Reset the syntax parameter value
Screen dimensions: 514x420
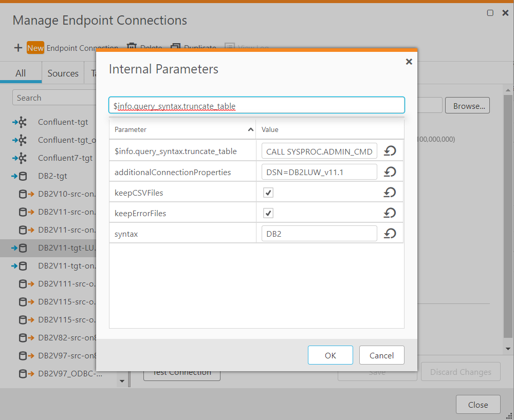390,234
